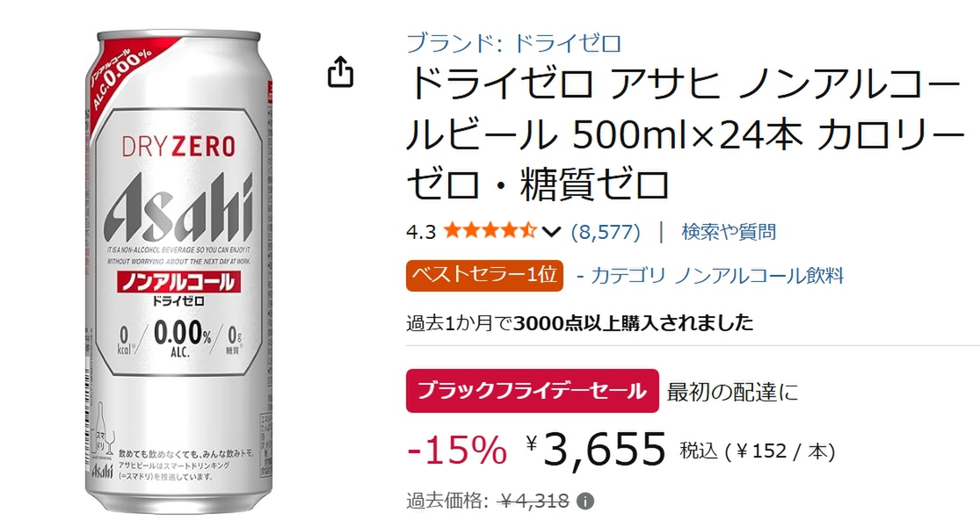The height and width of the screenshot is (527, 980).
Task: Expand the rating breakdown chevron next to stars
Action: (x=550, y=232)
